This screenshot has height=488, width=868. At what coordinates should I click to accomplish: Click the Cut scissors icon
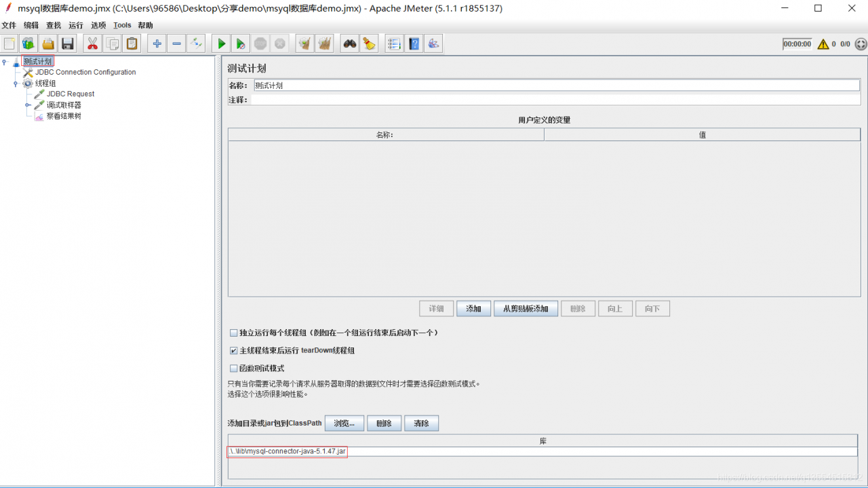92,44
